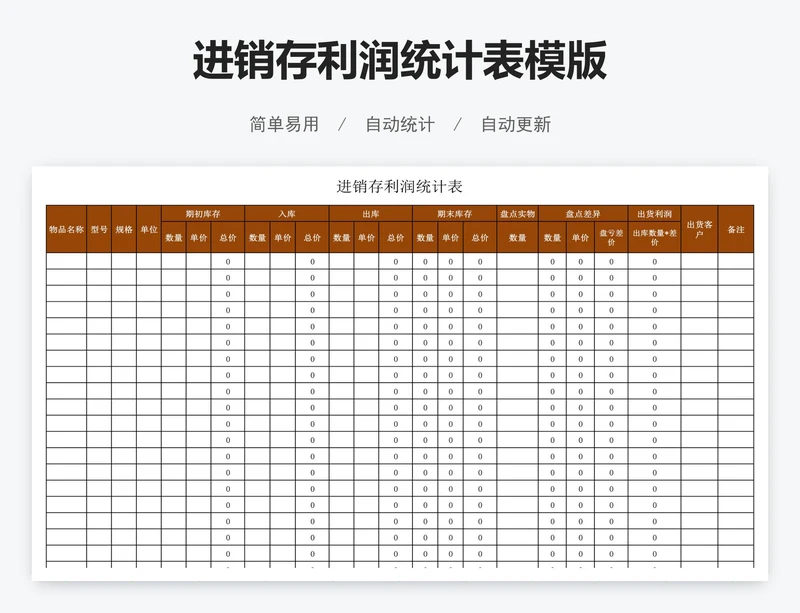Screen dimensions: 800x613
Task: Click the 期末库存 group header
Action: click(455, 214)
